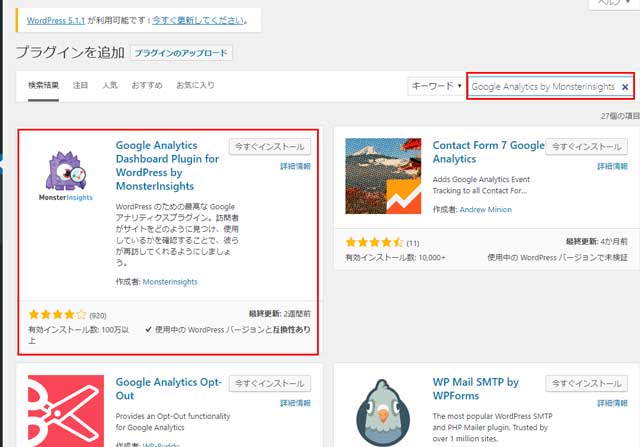Open the WP Mail SMTP by WPForms title
640x447 pixels.
tap(476, 389)
